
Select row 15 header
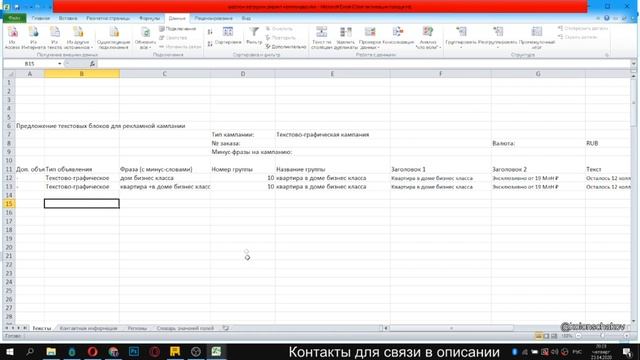[9, 204]
